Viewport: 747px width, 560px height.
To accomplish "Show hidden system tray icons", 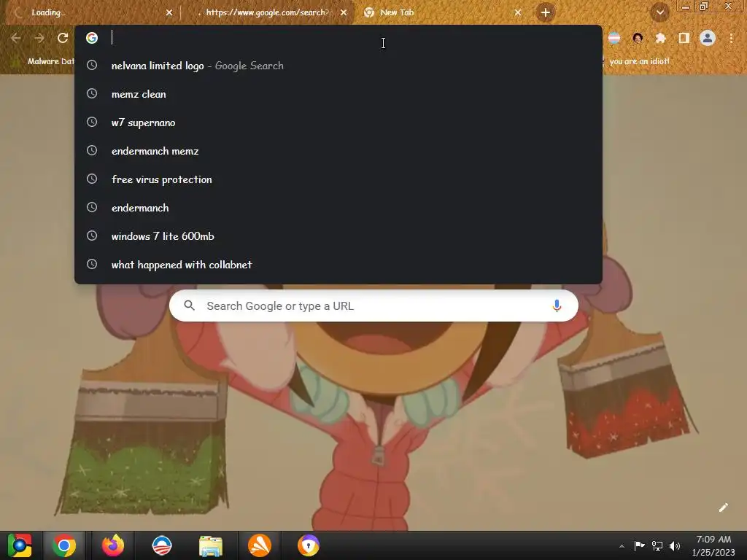I will tap(622, 546).
